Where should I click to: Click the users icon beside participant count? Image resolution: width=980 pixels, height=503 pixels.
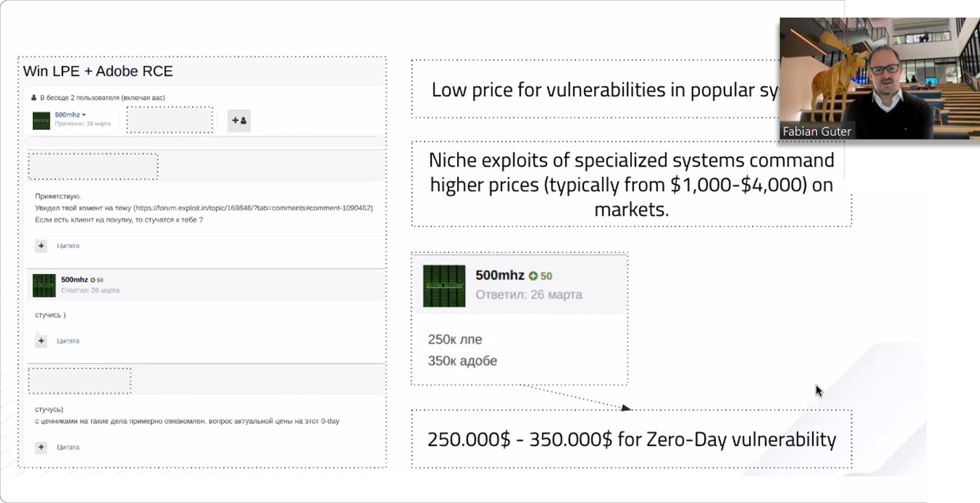(x=34, y=98)
